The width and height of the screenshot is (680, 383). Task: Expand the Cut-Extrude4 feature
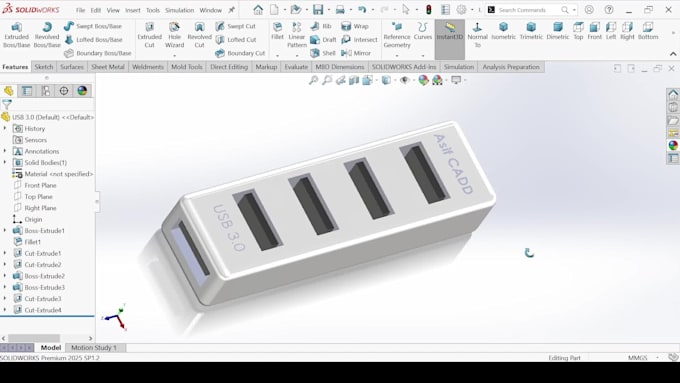tap(5, 310)
